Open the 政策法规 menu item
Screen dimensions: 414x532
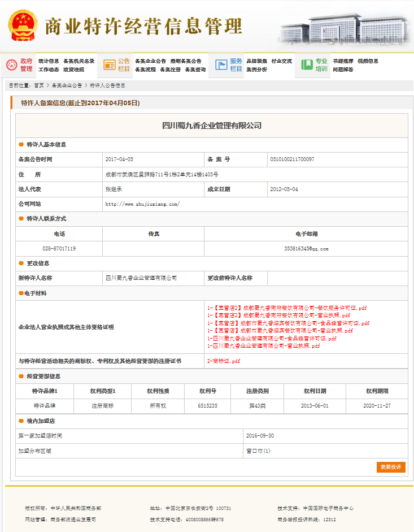tap(73, 70)
